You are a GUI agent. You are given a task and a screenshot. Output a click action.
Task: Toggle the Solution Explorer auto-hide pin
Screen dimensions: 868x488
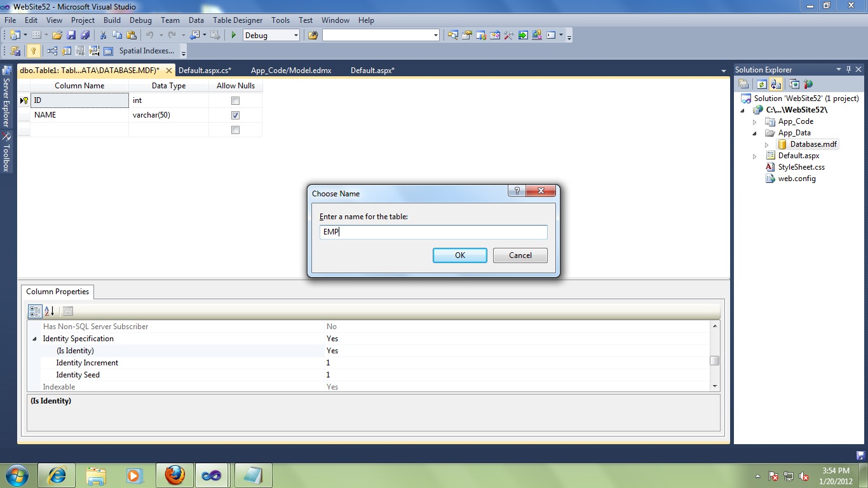(x=848, y=69)
